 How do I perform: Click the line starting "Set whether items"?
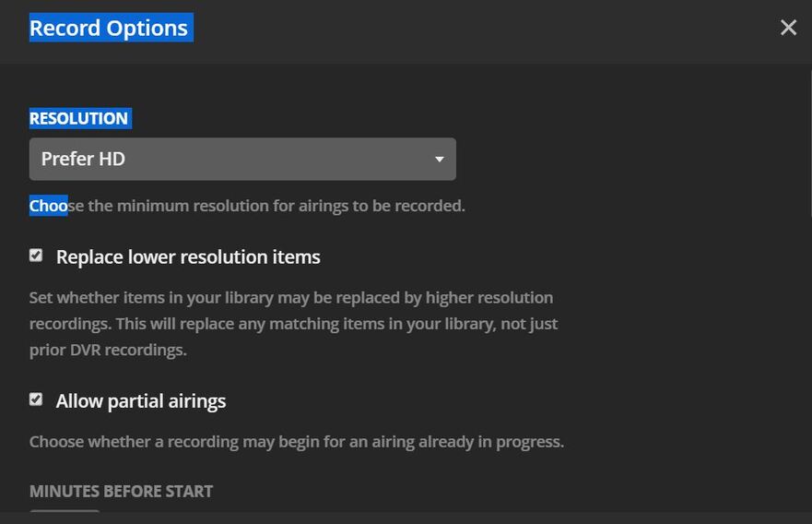click(x=290, y=298)
